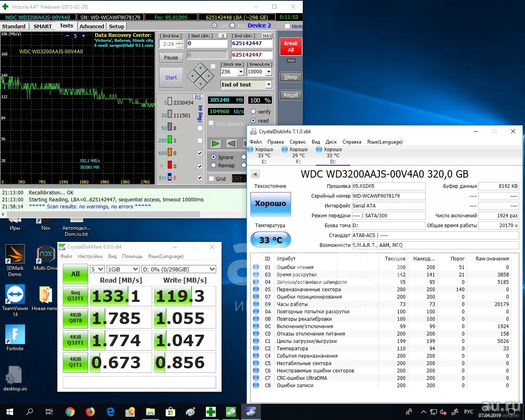The image size is (525, 420).
Task: Open 3DMark Demo desktop shortcut
Action: 15,260
